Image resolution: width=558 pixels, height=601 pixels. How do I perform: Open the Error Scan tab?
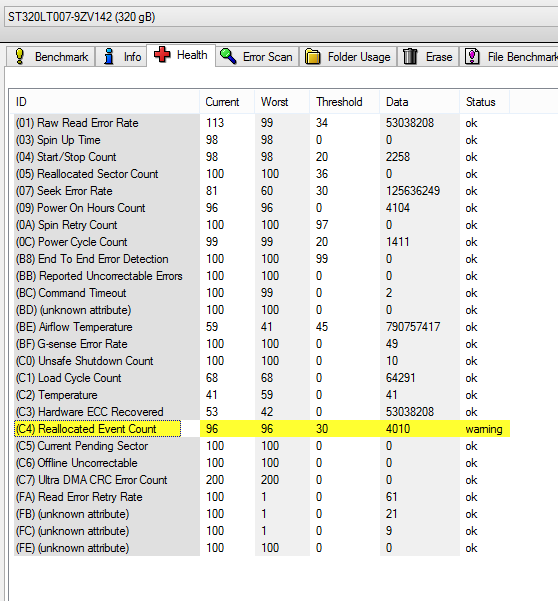pos(257,56)
